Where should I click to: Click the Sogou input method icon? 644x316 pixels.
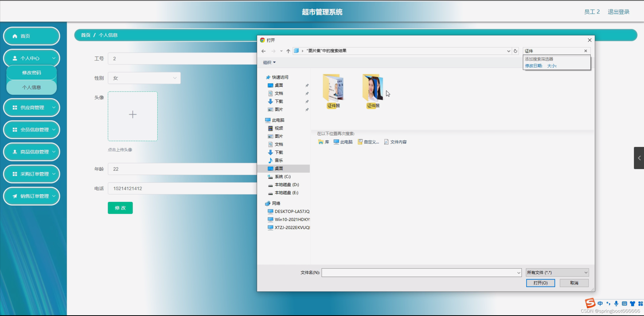[x=590, y=303]
